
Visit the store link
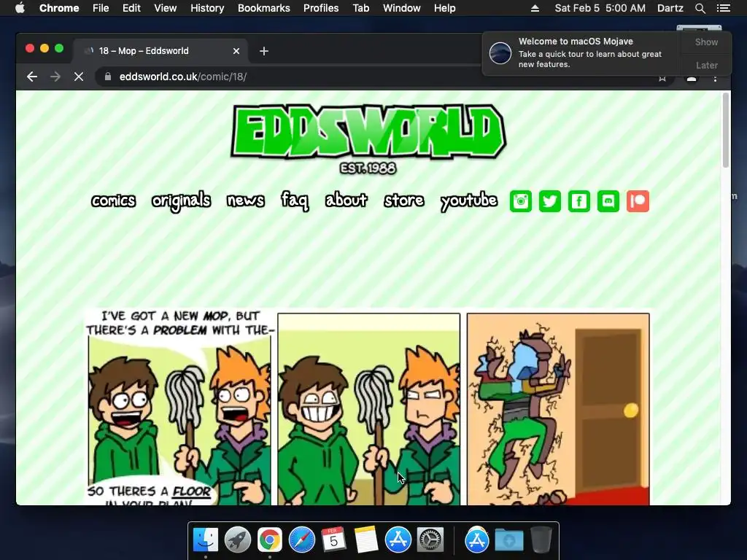[x=404, y=201]
